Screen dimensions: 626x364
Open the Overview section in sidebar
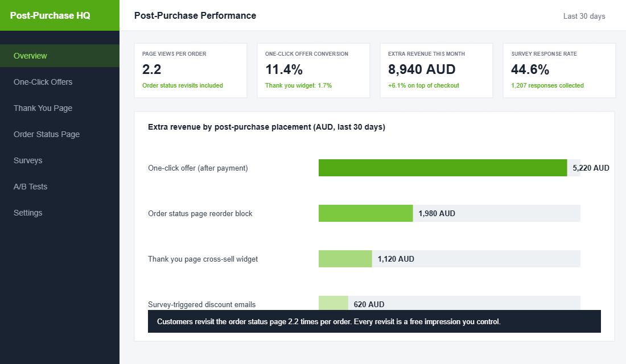coord(60,56)
